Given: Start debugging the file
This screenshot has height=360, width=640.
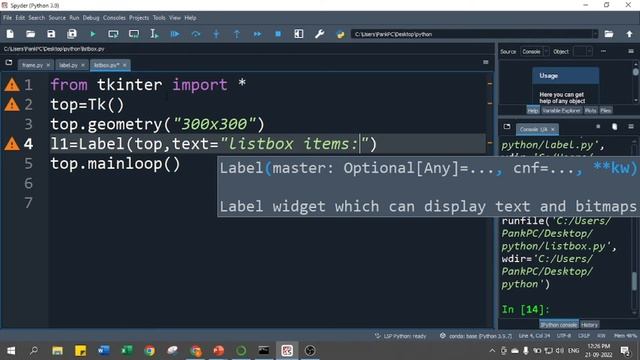Looking at the screenshot, I should click(x=175, y=34).
